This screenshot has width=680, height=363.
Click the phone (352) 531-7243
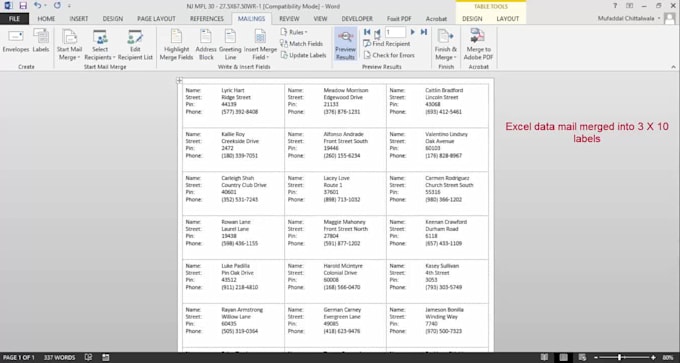tap(239, 199)
